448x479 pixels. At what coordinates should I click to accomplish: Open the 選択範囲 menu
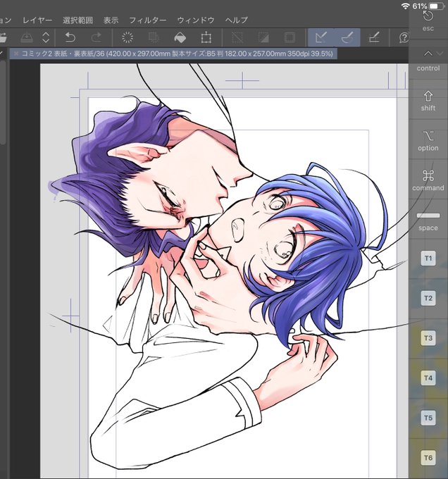point(77,20)
